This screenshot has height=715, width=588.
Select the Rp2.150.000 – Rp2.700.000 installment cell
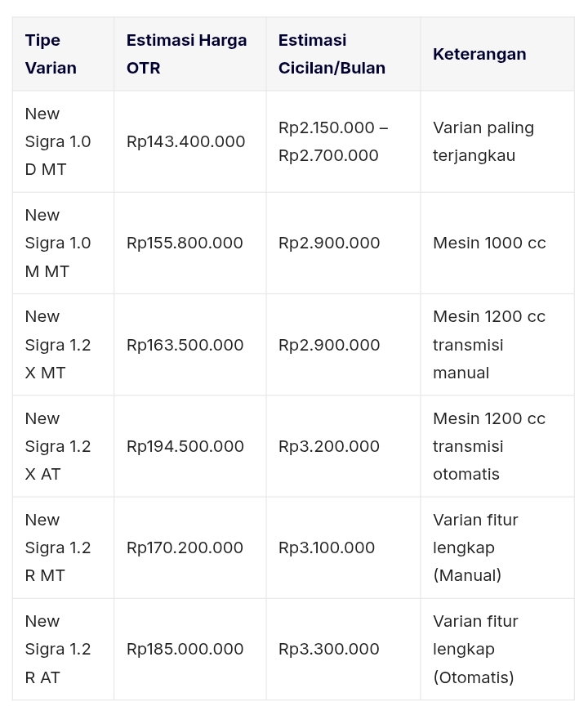tap(333, 141)
